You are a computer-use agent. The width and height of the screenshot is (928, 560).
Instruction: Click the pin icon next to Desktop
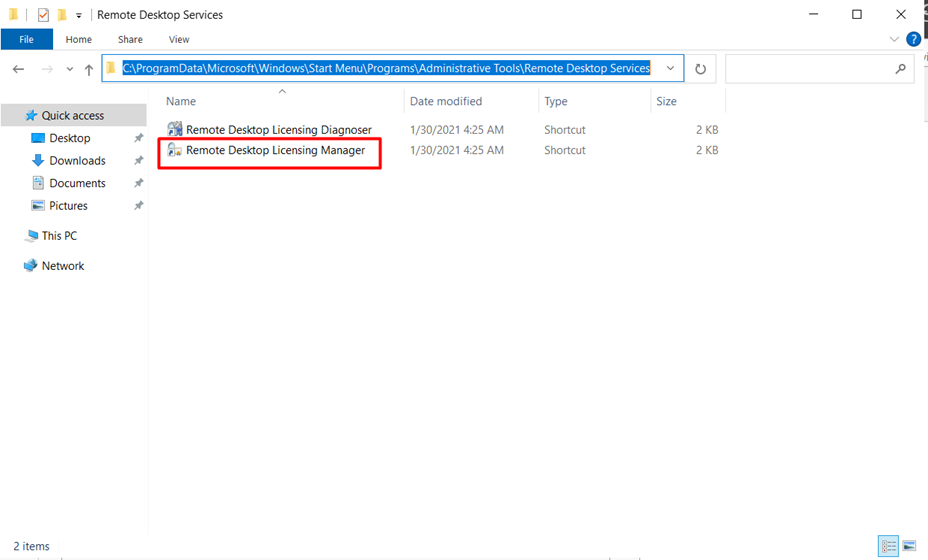pyautogui.click(x=138, y=138)
